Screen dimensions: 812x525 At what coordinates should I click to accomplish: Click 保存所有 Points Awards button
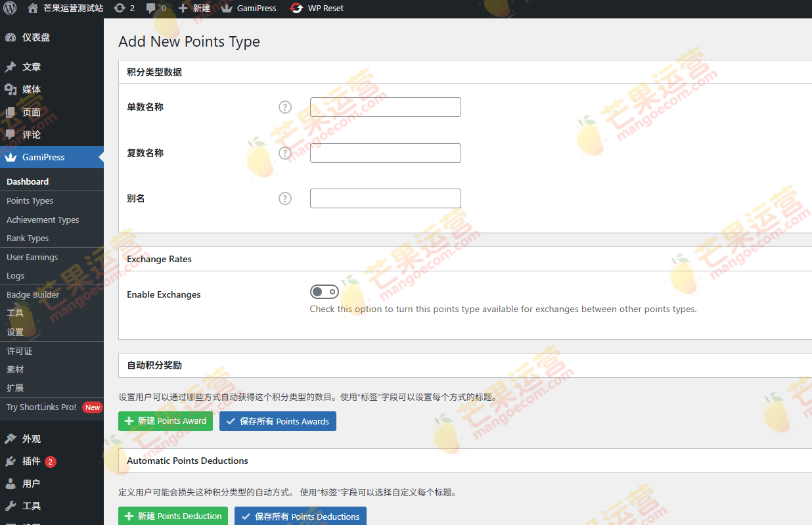[x=277, y=421]
